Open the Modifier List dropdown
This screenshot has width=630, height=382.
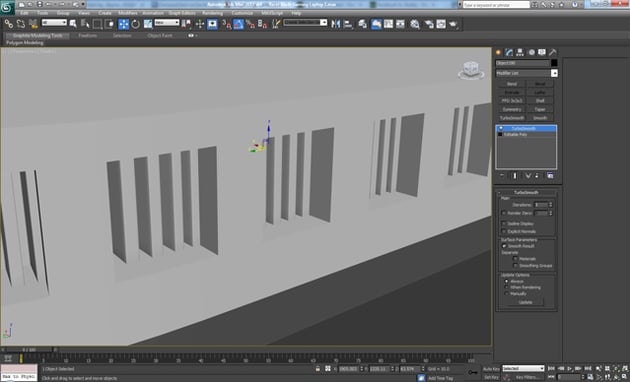coord(526,73)
